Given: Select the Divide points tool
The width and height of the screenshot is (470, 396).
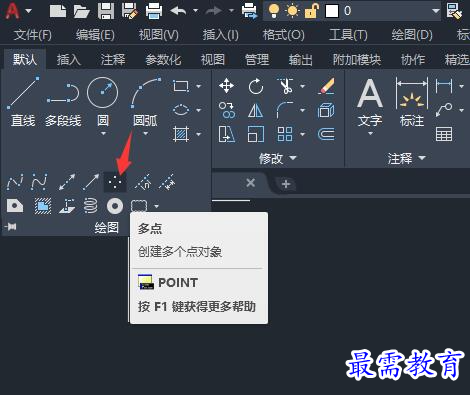Looking at the screenshot, I should [143, 182].
